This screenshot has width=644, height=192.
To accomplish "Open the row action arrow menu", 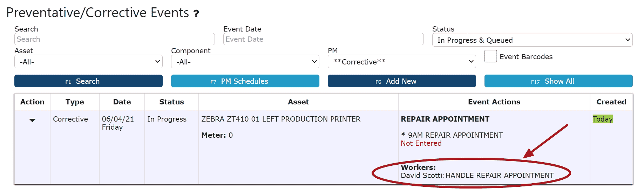I will click(x=32, y=120).
